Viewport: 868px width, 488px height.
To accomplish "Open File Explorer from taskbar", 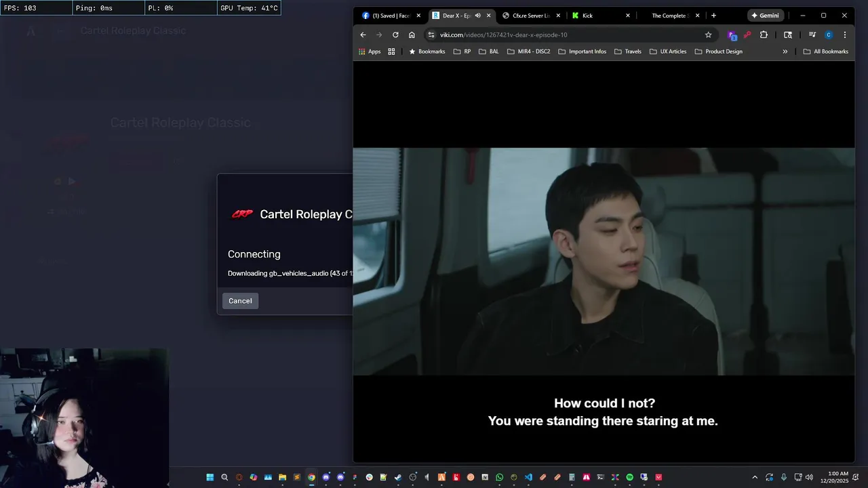I will tap(282, 477).
